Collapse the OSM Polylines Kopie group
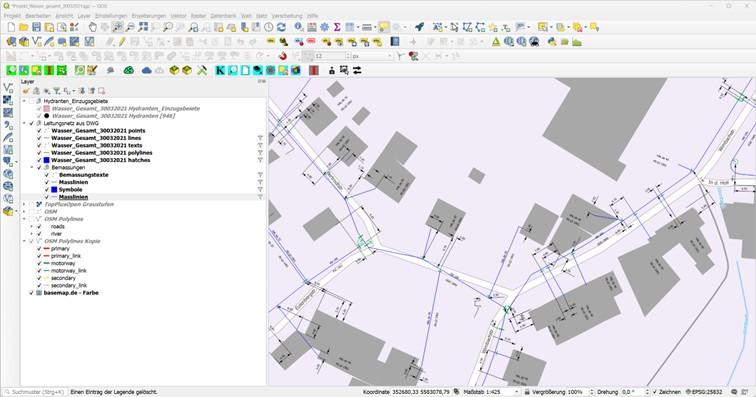Image resolution: width=756 pixels, height=397 pixels. coord(24,241)
